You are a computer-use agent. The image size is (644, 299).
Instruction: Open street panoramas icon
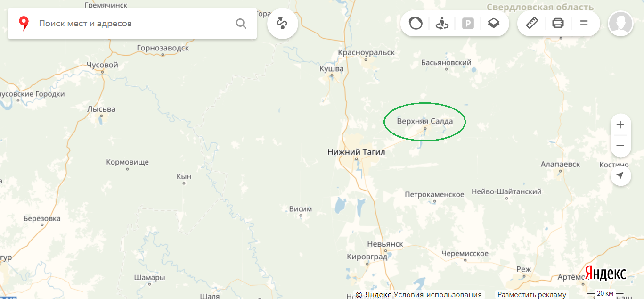click(x=442, y=23)
